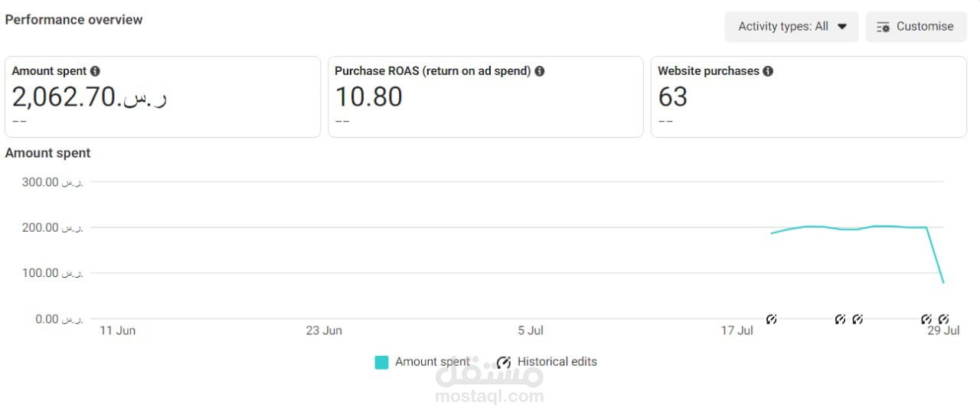
Task: Toggle the Amount spent legend label
Action: point(432,362)
